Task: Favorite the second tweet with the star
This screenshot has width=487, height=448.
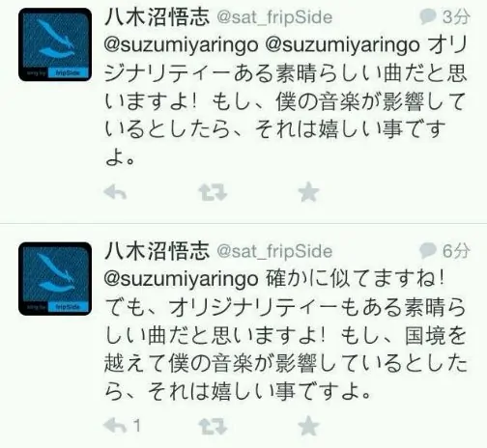Action: (308, 426)
